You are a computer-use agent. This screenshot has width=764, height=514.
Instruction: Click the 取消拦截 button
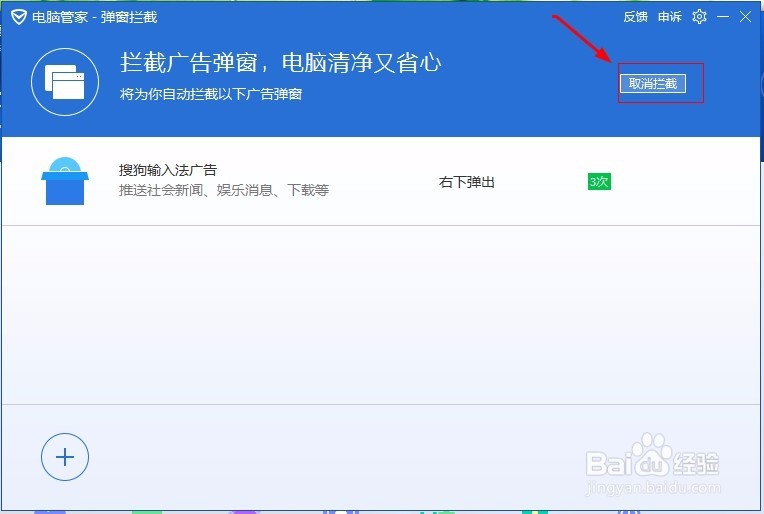[652, 83]
